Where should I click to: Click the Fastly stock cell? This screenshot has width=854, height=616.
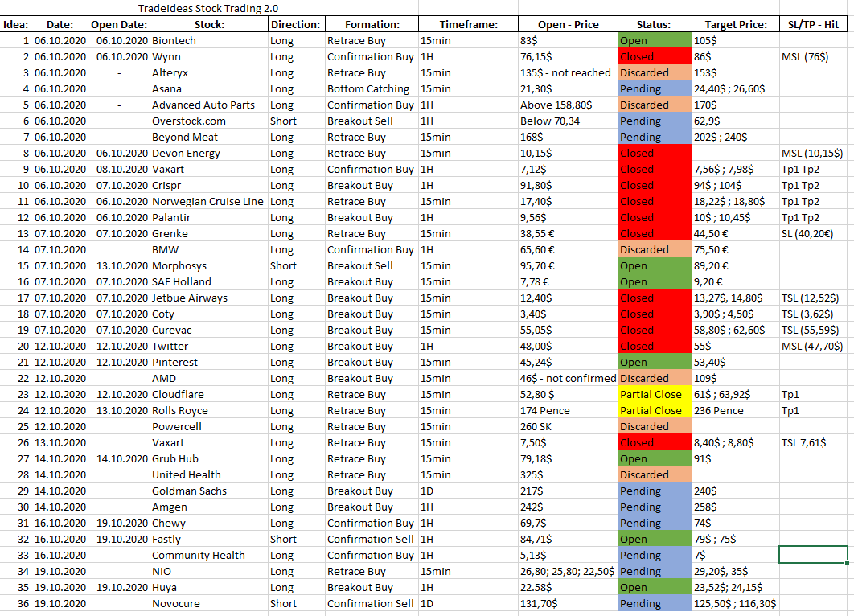(x=209, y=539)
